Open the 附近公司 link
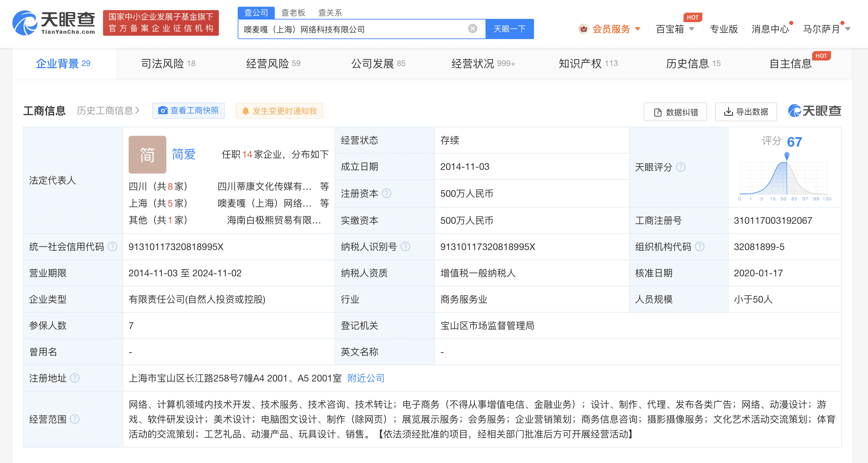868x463 pixels. point(365,378)
